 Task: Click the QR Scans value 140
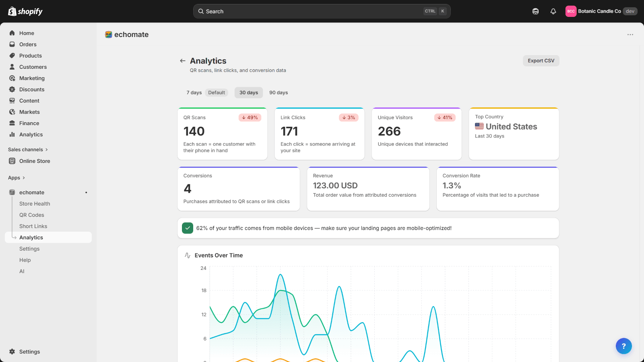click(x=194, y=131)
